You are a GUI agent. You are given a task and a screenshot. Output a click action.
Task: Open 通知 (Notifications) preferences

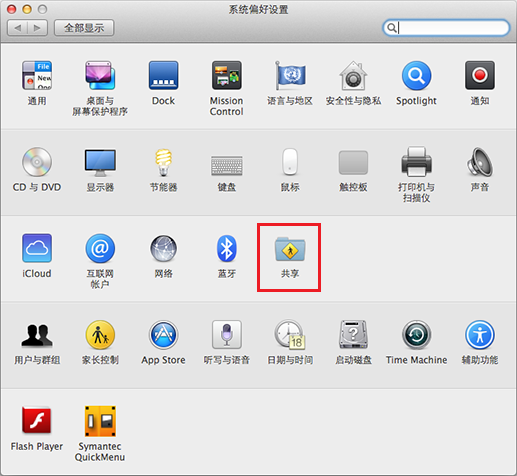(480, 75)
